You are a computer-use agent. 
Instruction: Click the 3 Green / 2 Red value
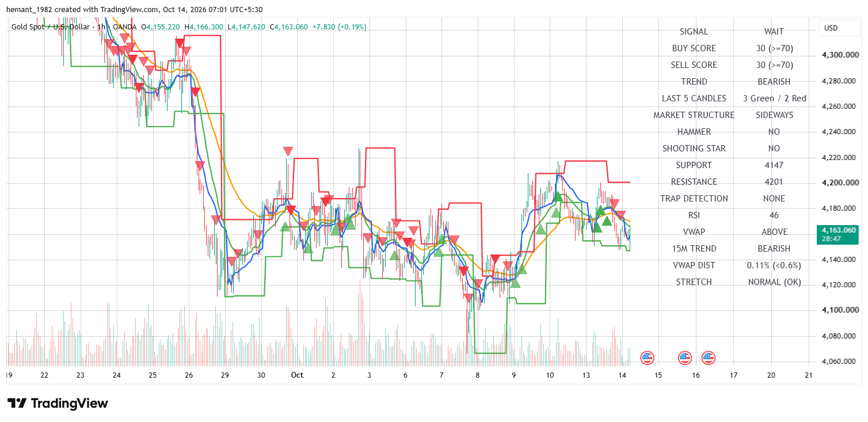(774, 98)
